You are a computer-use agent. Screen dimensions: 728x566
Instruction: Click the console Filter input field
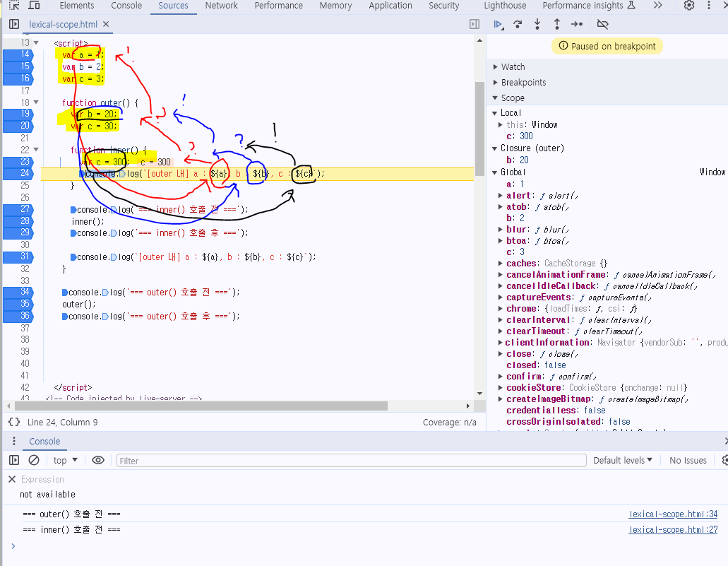351,461
